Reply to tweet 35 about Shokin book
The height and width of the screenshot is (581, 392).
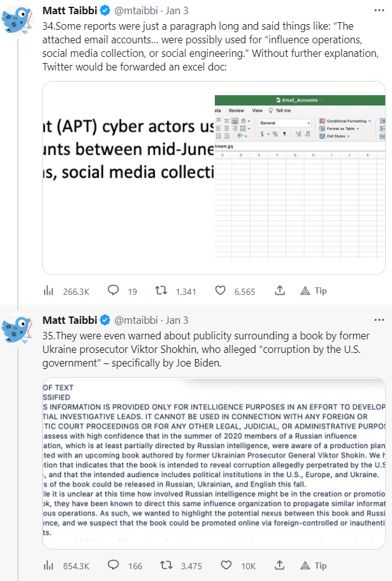113,566
